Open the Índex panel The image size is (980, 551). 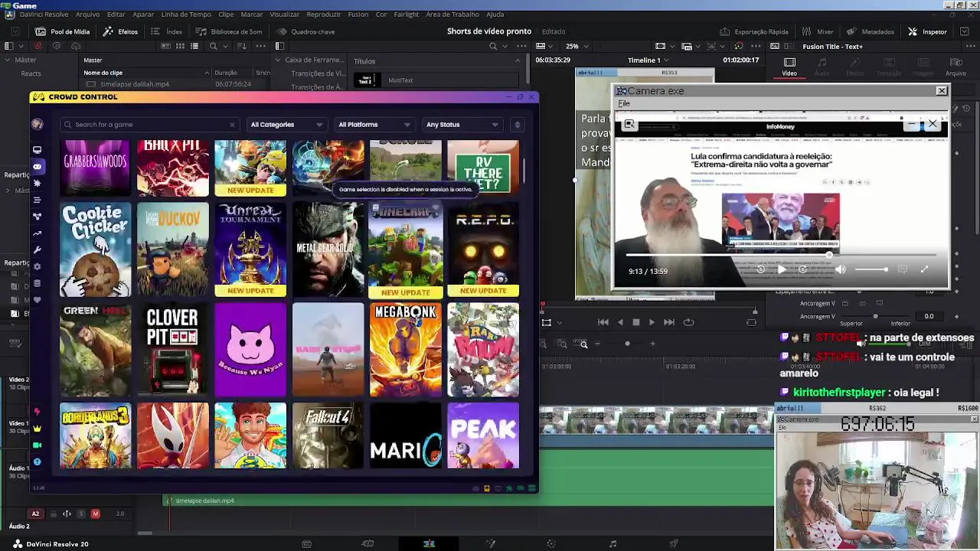[x=167, y=31]
